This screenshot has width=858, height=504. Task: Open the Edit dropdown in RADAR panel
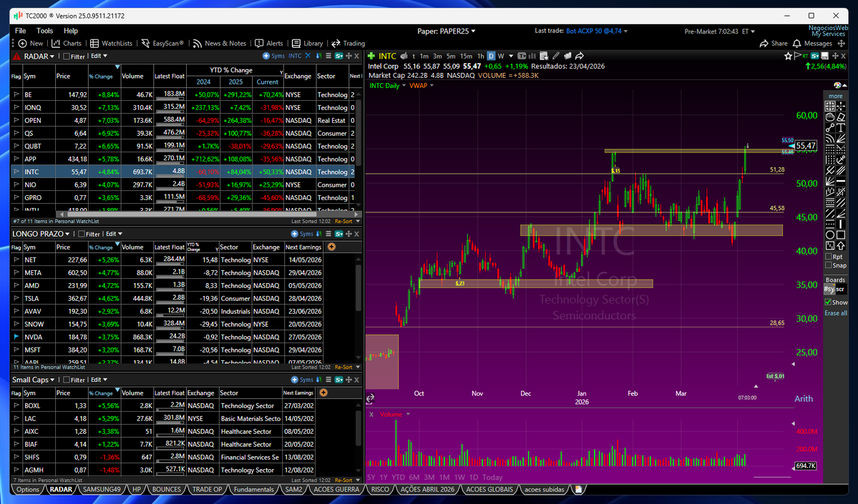pyautogui.click(x=99, y=56)
